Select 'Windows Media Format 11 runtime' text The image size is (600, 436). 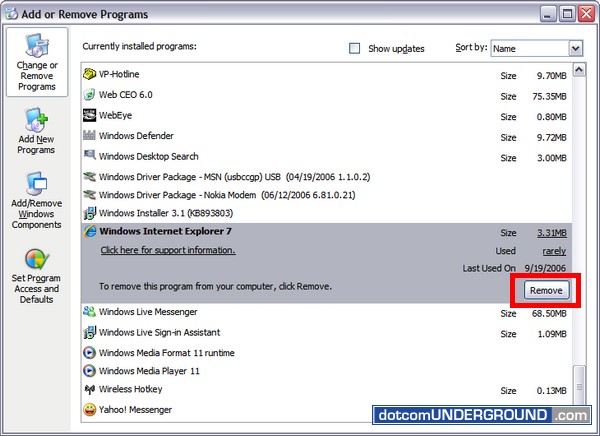click(166, 353)
